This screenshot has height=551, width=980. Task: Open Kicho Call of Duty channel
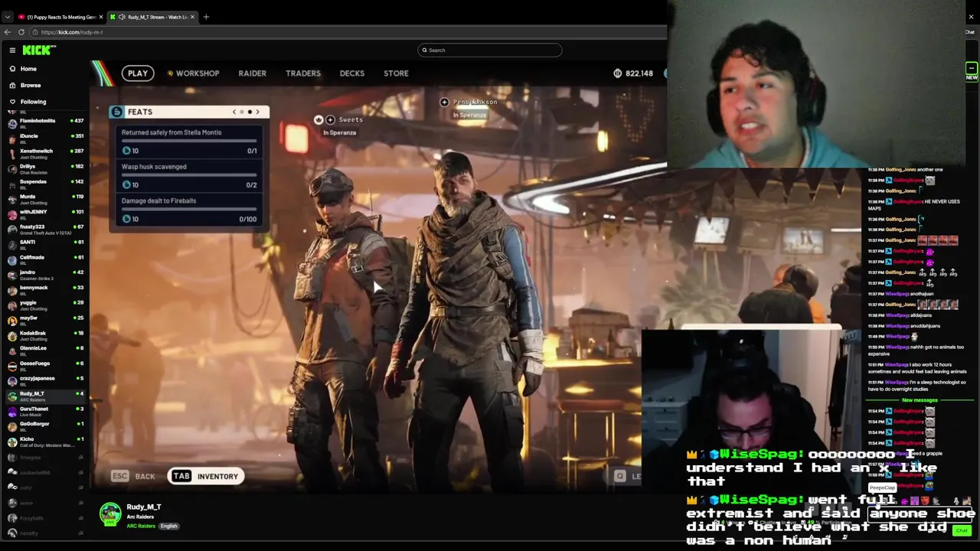click(45, 441)
